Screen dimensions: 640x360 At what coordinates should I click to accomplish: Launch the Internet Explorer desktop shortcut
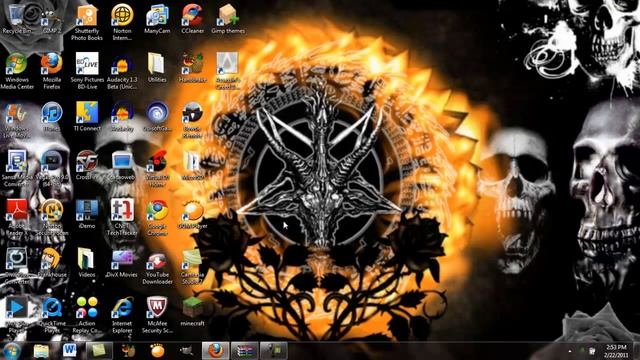[122, 315]
